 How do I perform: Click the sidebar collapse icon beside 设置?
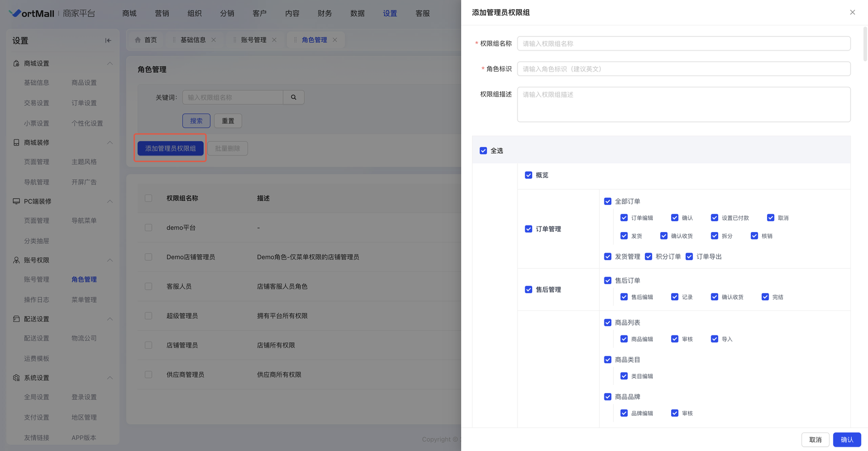click(108, 41)
